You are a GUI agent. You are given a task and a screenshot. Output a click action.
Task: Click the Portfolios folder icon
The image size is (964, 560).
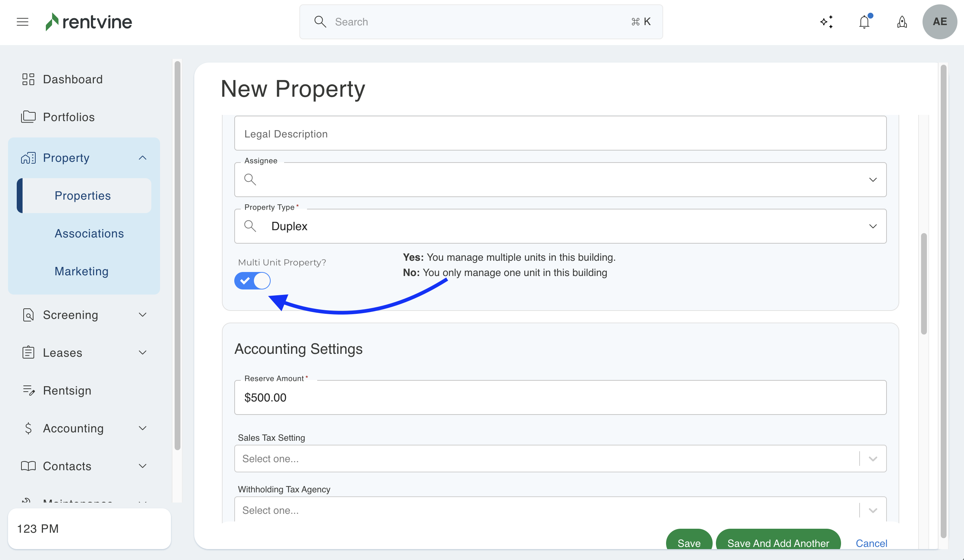28,117
